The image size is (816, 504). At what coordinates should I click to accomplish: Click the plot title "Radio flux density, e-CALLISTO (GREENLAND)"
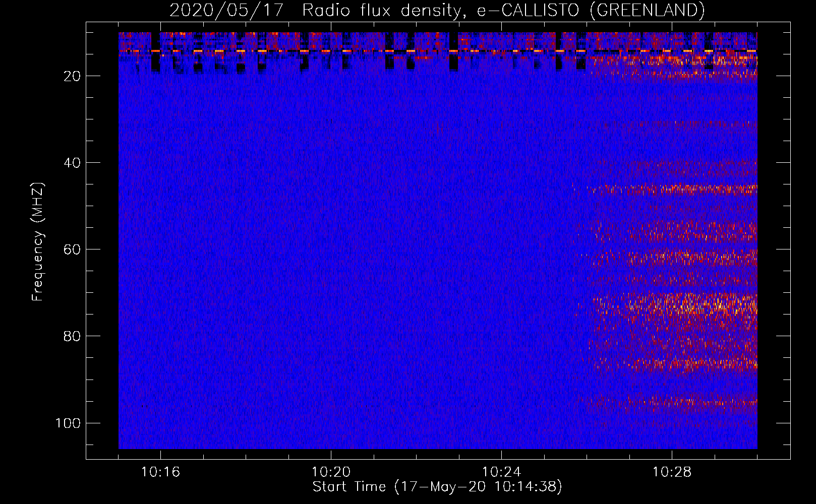point(503,10)
